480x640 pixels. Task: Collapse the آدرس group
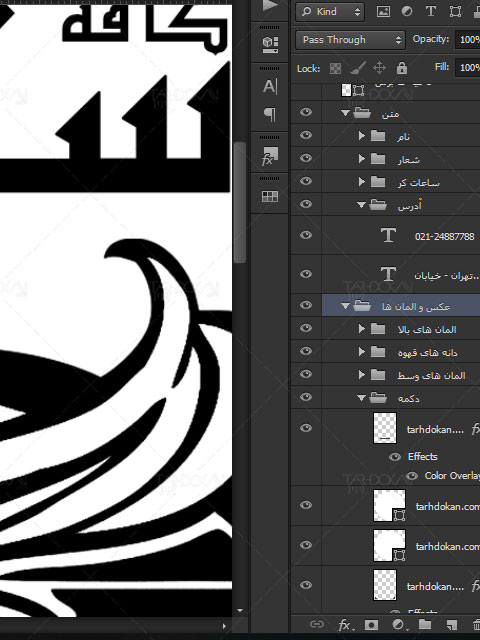(361, 205)
